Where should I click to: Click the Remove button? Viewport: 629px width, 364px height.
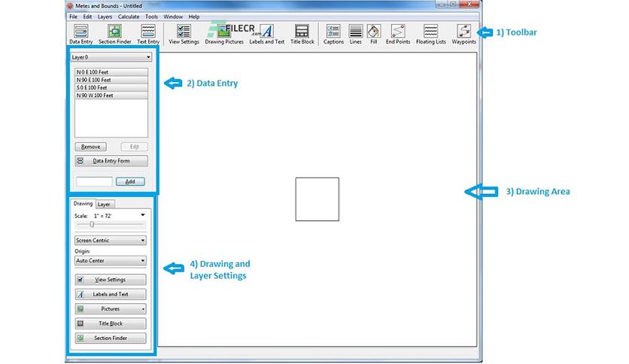tap(90, 147)
